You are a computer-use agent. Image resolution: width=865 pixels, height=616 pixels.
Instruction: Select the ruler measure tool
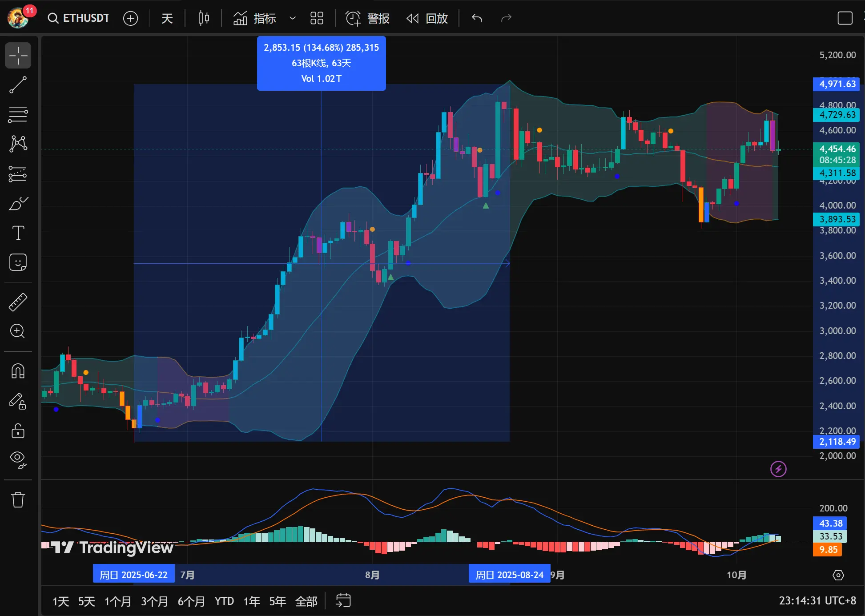[18, 302]
